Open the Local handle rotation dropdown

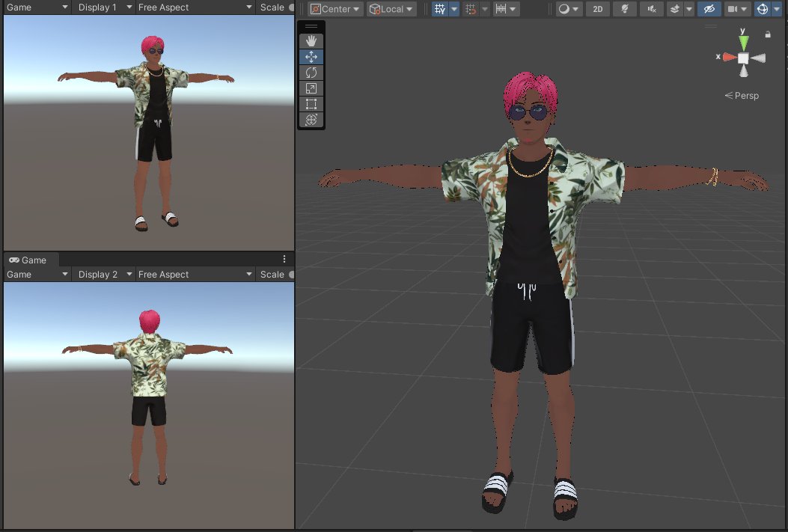point(391,9)
